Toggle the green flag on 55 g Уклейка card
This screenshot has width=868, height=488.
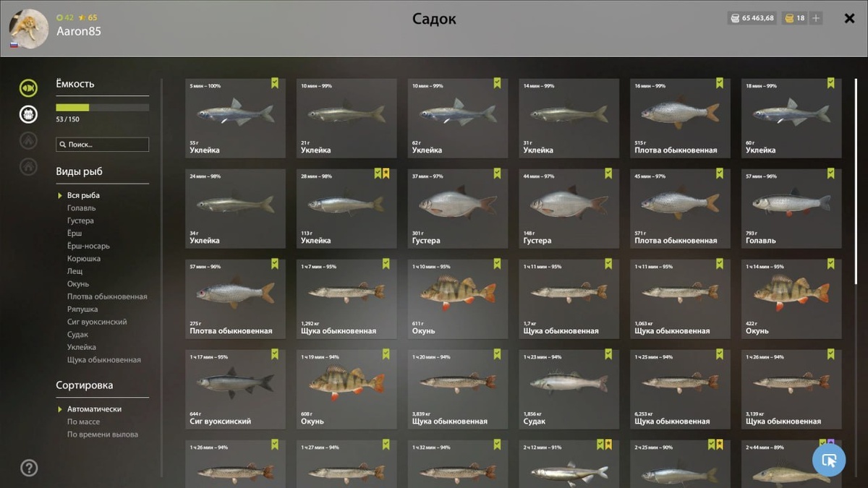pyautogui.click(x=275, y=83)
